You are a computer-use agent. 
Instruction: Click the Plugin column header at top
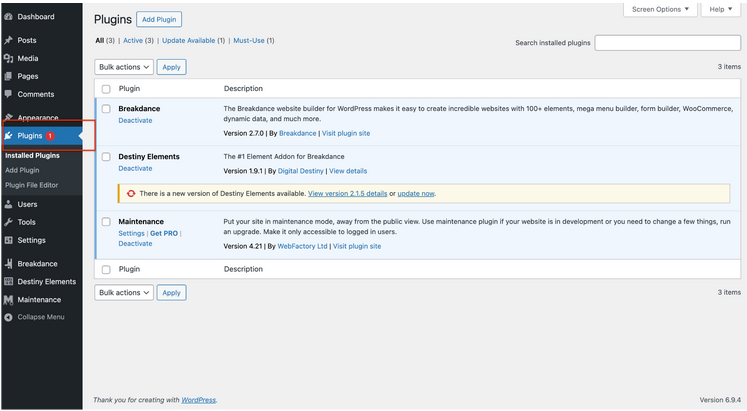(129, 89)
